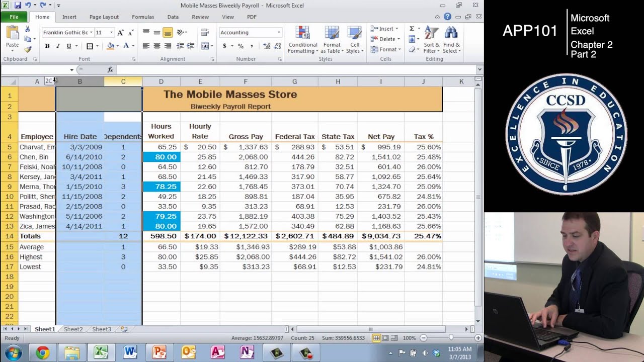644x362 pixels.
Task: Apply the cell borders icon
Action: coord(90,46)
